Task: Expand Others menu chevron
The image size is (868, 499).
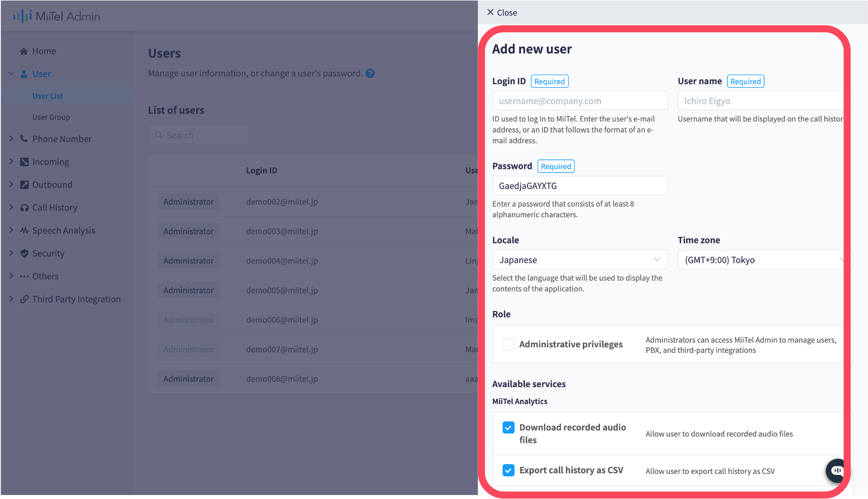Action: (x=11, y=276)
